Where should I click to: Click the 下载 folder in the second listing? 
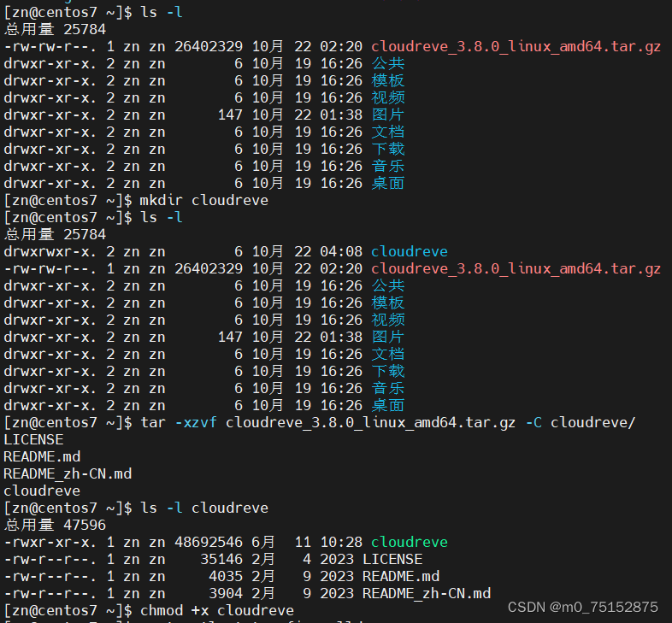click(388, 372)
